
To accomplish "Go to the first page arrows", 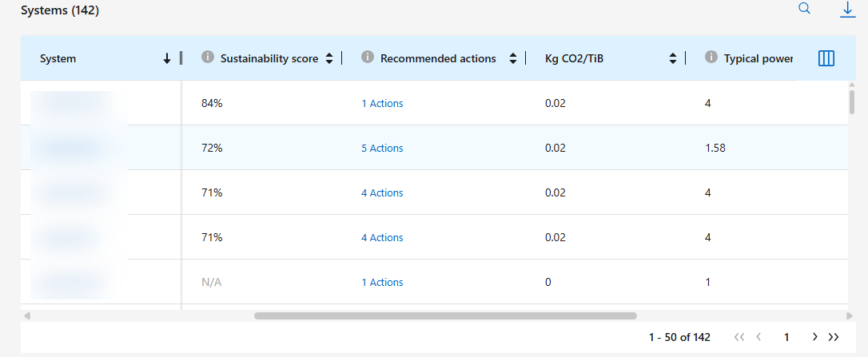I will [x=739, y=337].
